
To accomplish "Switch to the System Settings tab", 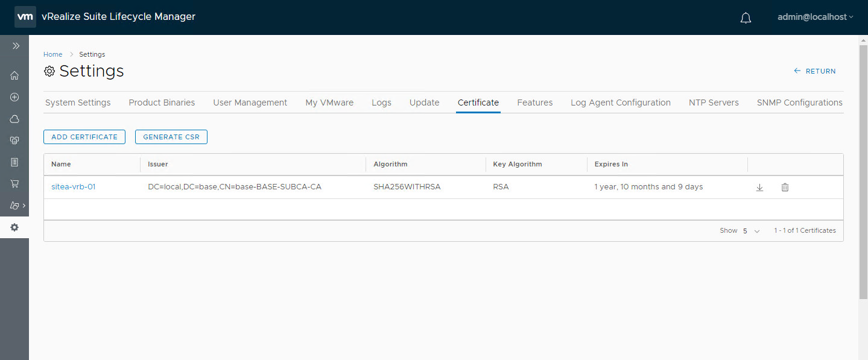I will coord(78,103).
